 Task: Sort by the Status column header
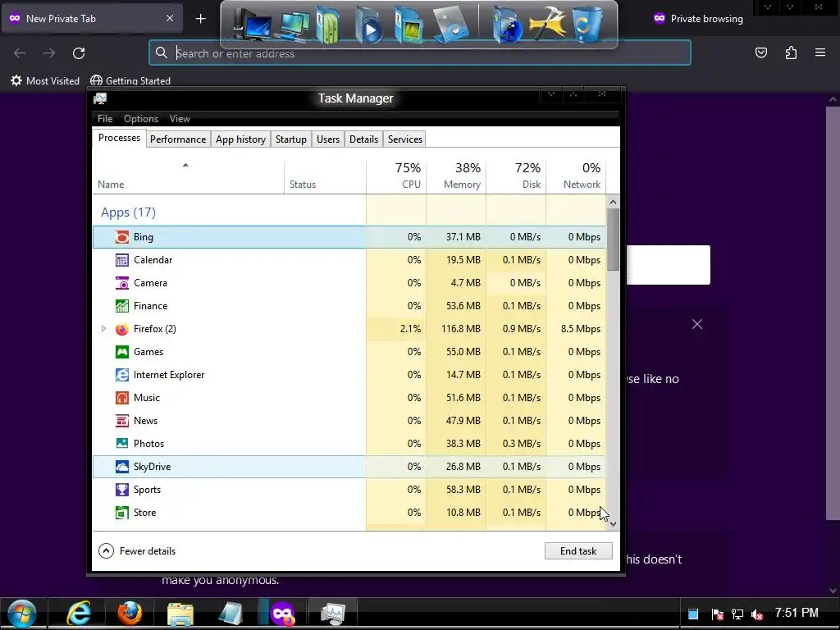(x=325, y=176)
